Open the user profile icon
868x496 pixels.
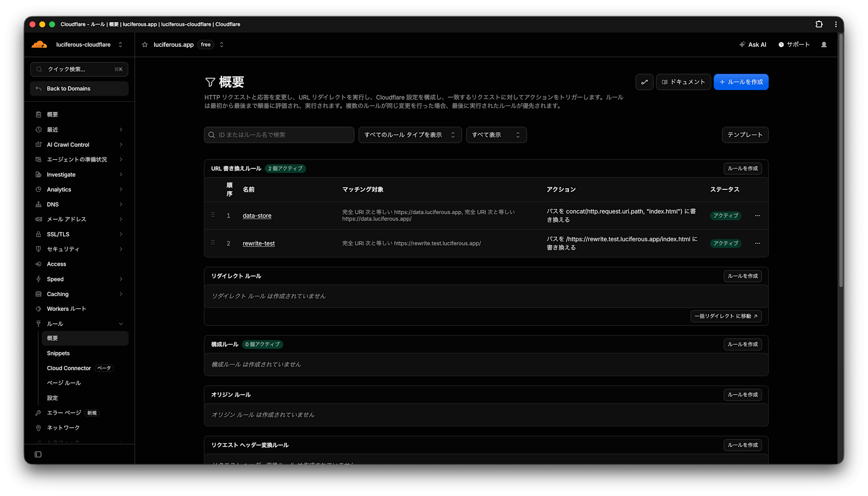pos(824,45)
